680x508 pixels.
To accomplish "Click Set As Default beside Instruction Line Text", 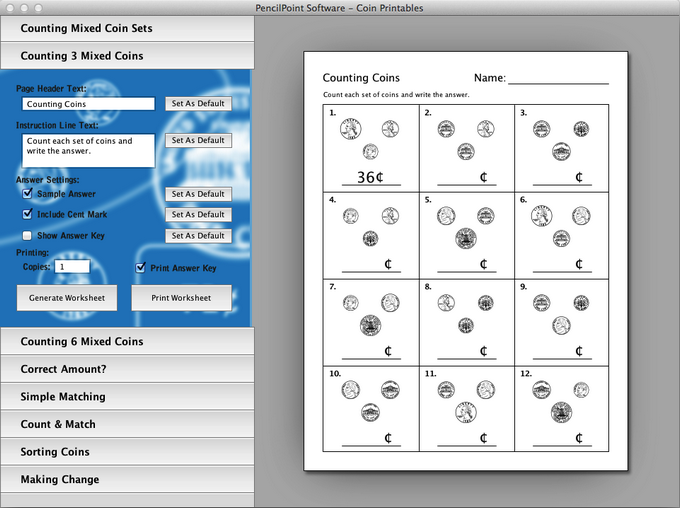I will [x=198, y=141].
